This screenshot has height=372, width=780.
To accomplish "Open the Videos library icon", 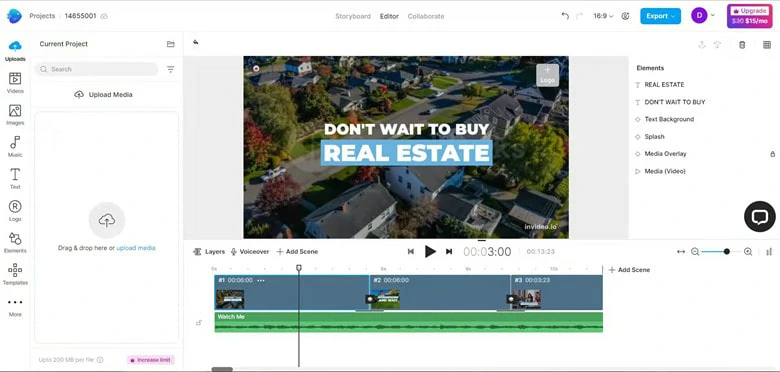I will point(15,83).
